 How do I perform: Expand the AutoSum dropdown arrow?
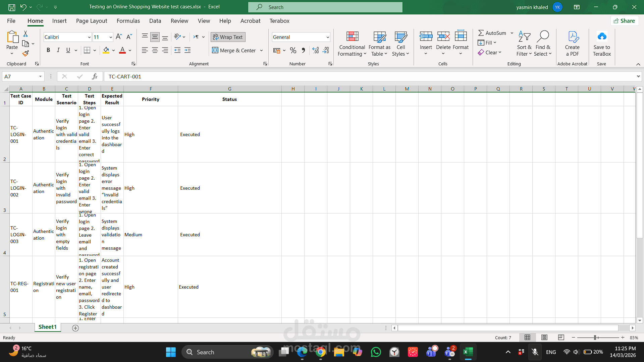[x=512, y=33]
